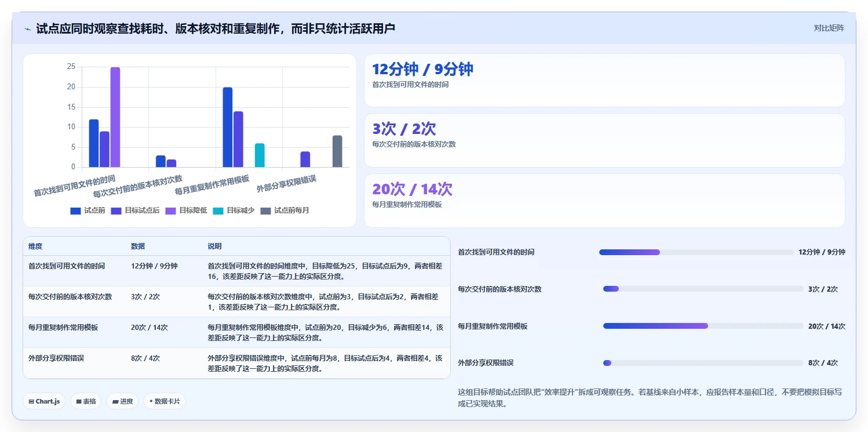
Task: Click the lightning icon beside the title
Action: 27,28
